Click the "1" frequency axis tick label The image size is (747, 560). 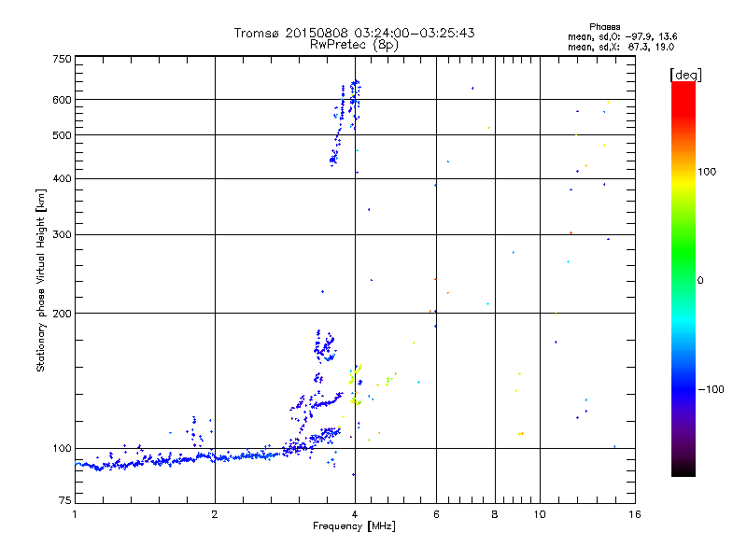click(x=75, y=514)
